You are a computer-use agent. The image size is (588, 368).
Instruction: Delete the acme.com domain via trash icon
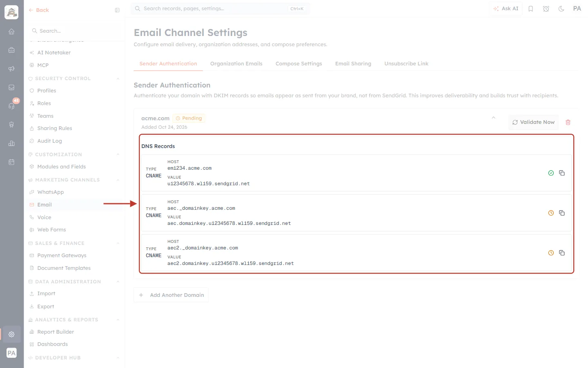click(x=568, y=122)
